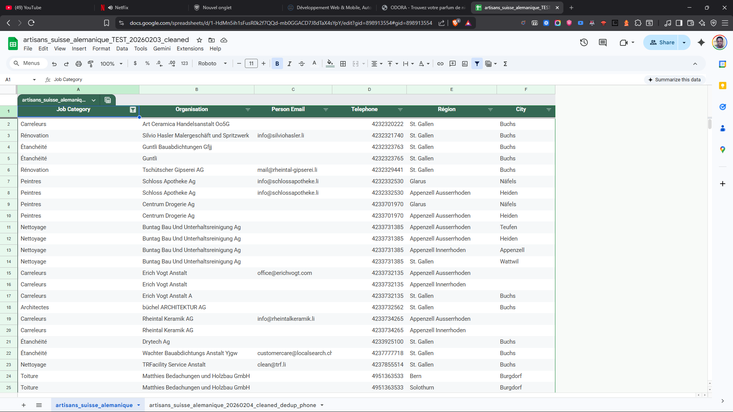Star the spreadsheet document
Viewport: 733px width, 412px height.
pos(199,40)
